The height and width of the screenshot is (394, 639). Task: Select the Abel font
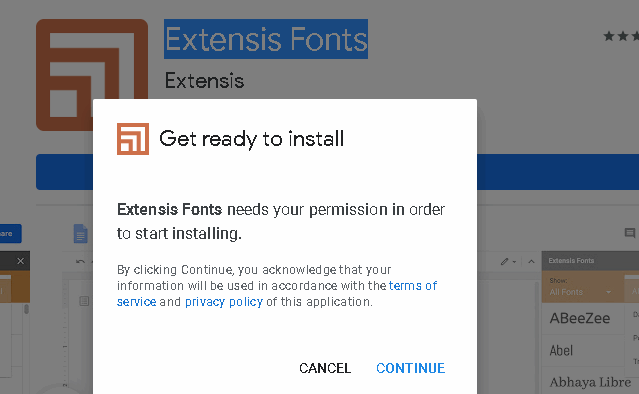pos(561,350)
